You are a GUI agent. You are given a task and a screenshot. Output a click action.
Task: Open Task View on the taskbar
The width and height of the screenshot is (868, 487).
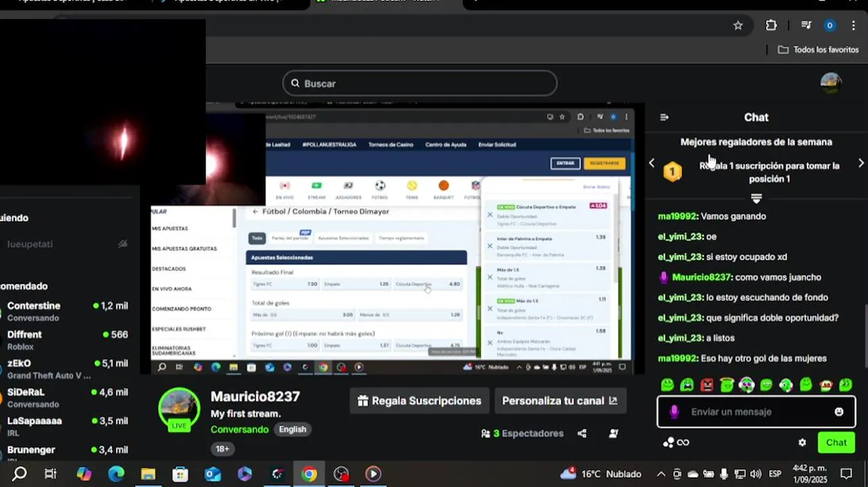pos(51,474)
